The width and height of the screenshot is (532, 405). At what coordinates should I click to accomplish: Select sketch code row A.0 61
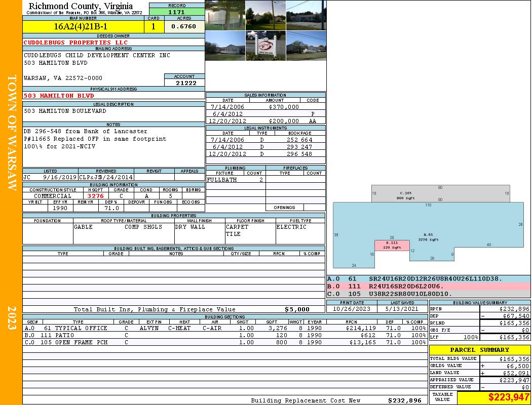click(x=429, y=279)
